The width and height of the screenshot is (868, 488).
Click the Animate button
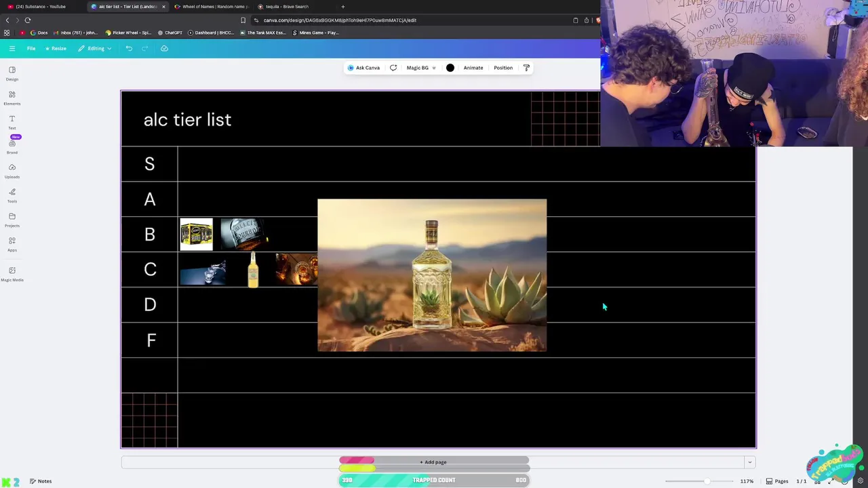473,68
